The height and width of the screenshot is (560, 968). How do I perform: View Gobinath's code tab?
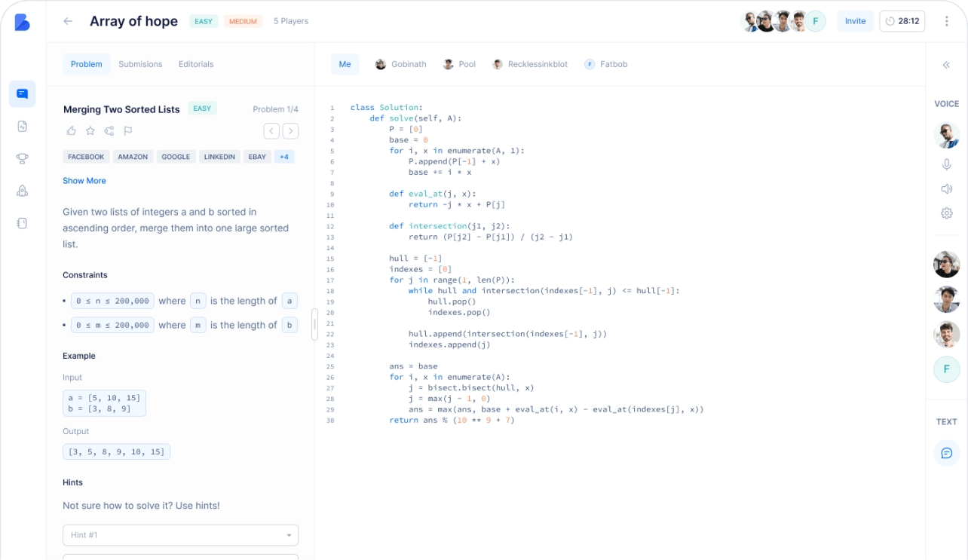pos(401,64)
